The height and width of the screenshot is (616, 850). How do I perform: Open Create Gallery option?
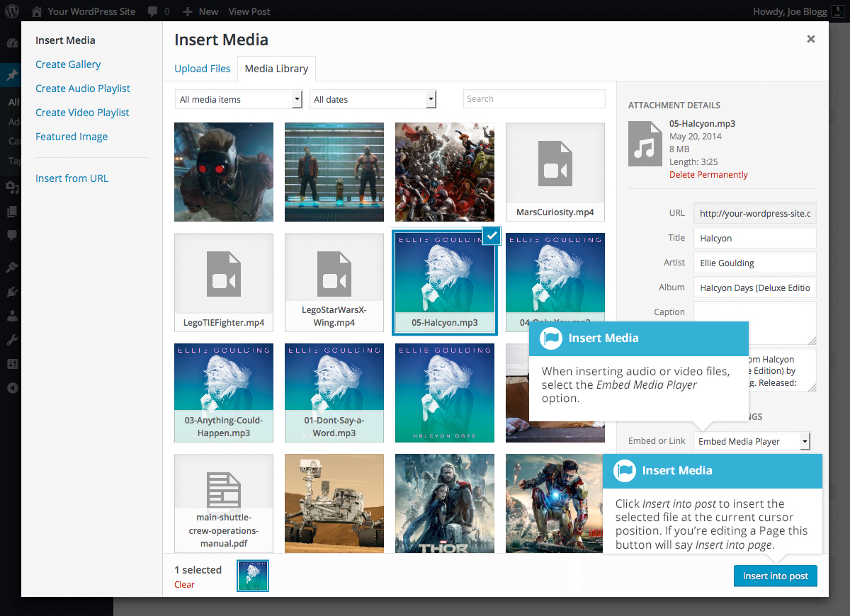(68, 64)
